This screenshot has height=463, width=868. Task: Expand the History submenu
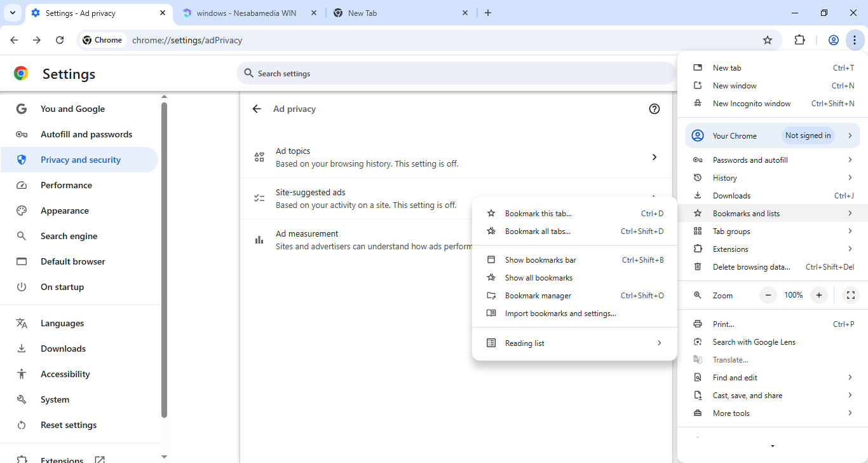point(772,178)
